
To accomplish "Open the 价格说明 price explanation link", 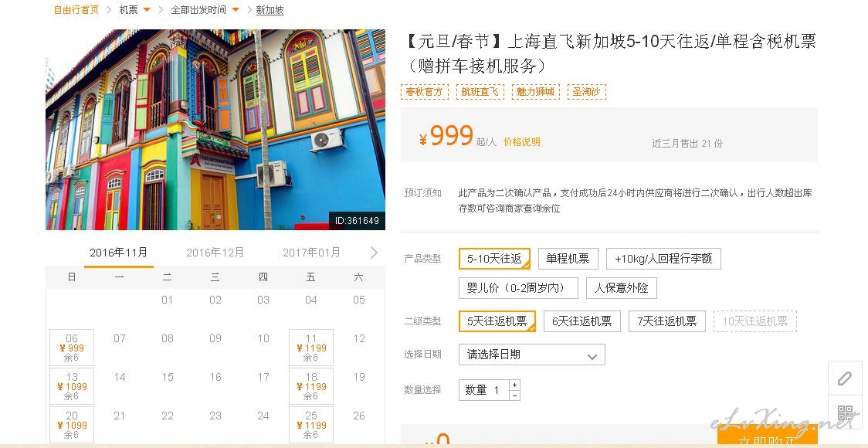I will point(521,142).
